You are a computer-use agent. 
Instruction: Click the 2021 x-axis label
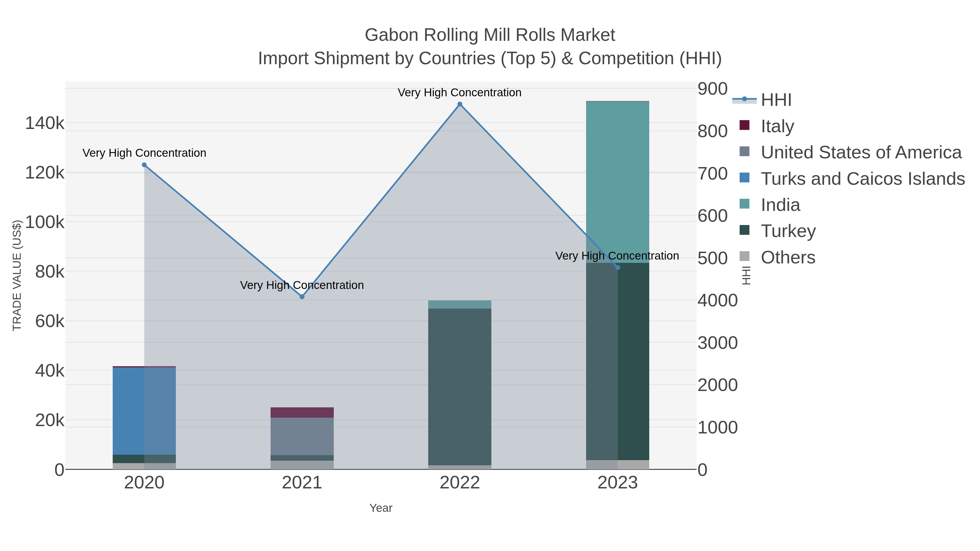click(x=302, y=483)
